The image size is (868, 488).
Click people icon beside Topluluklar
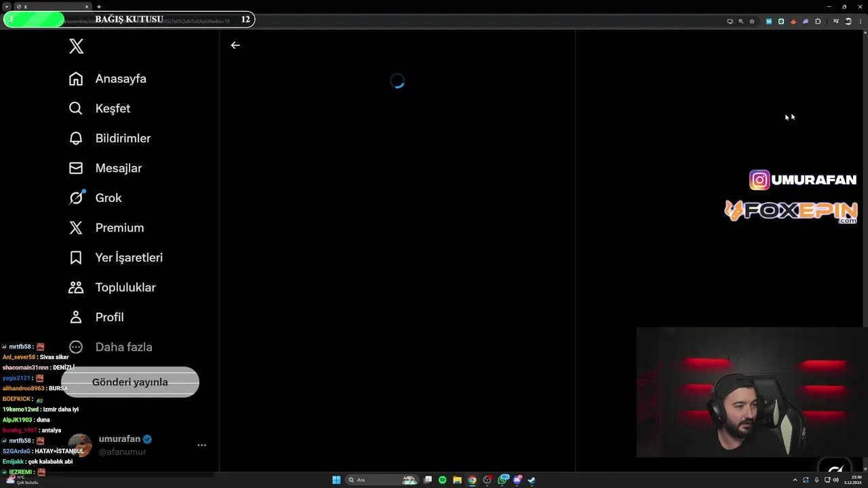tap(76, 287)
